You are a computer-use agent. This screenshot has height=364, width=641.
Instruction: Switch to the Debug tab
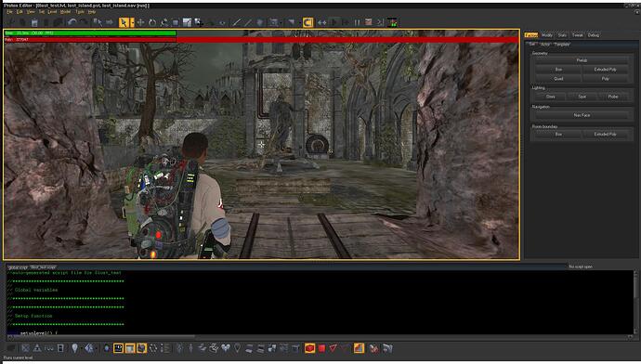[x=594, y=35]
